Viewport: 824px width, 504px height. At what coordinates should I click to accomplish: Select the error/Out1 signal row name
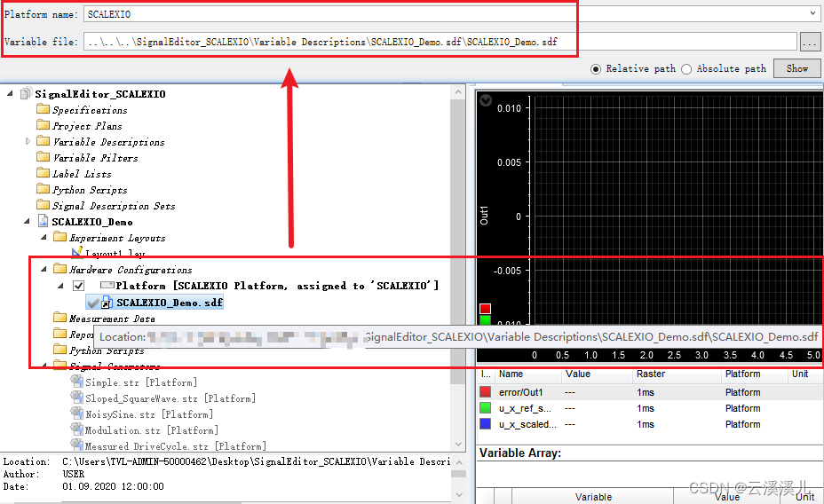pyautogui.click(x=521, y=392)
